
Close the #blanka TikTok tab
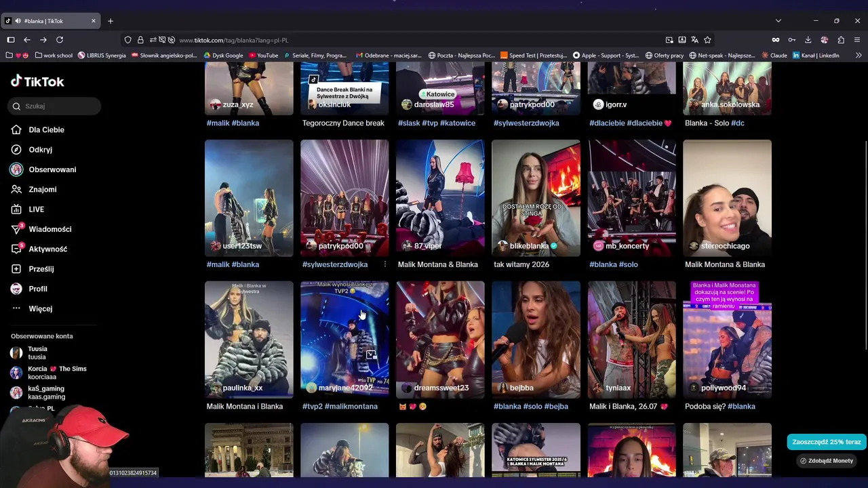pyautogui.click(x=94, y=21)
